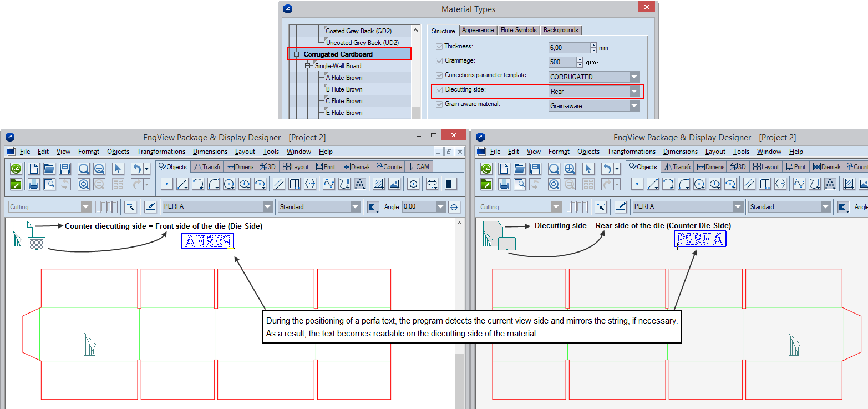Image resolution: width=868 pixels, height=409 pixels.
Task: Toggle the Diecutting side checkbox
Action: [x=439, y=90]
